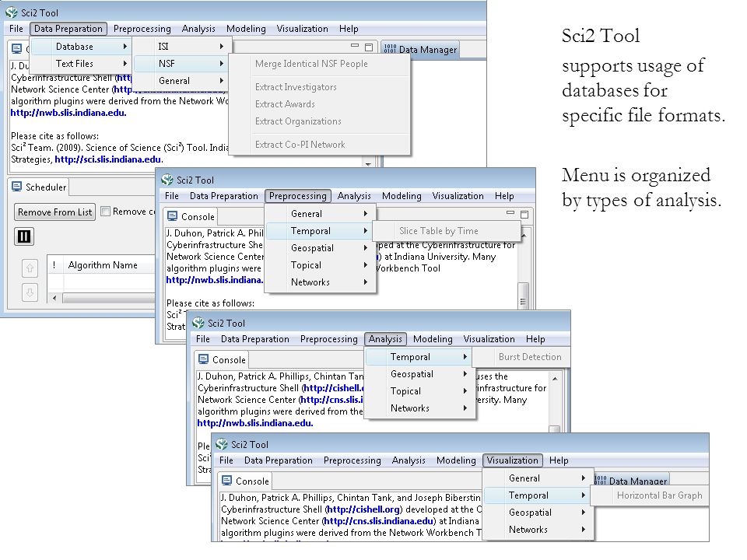The image size is (747, 560).
Task: Expand Topical in the Analysis menu
Action: click(x=419, y=391)
